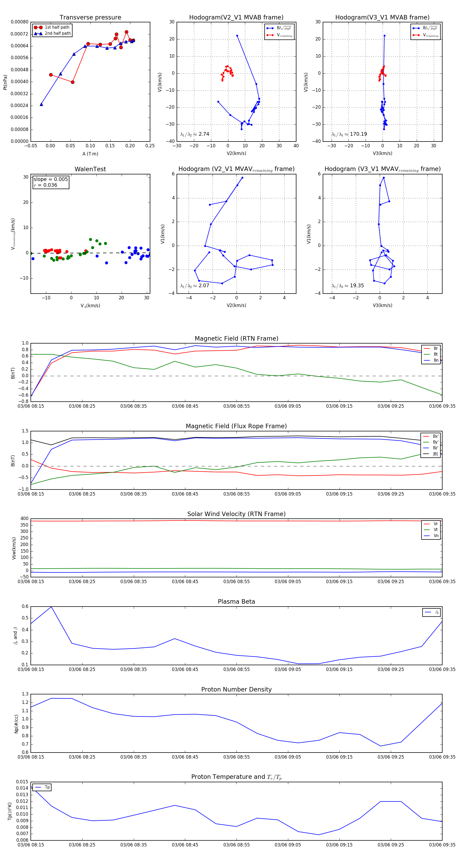
Task: Click the 'Bt' legend entry
Action: coord(431,354)
